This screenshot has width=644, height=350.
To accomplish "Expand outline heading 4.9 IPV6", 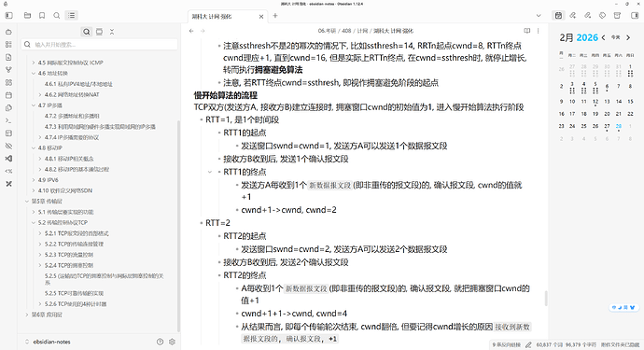I will point(34,180).
